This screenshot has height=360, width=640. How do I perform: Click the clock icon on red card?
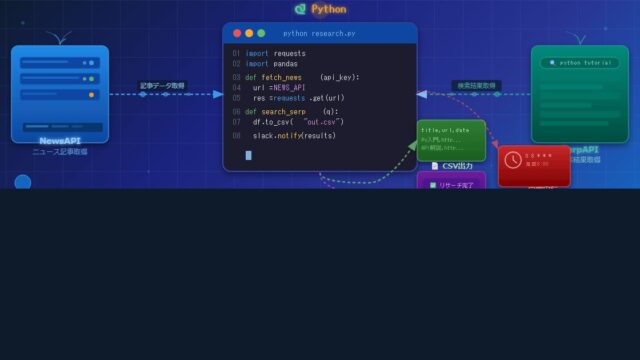tap(513, 160)
